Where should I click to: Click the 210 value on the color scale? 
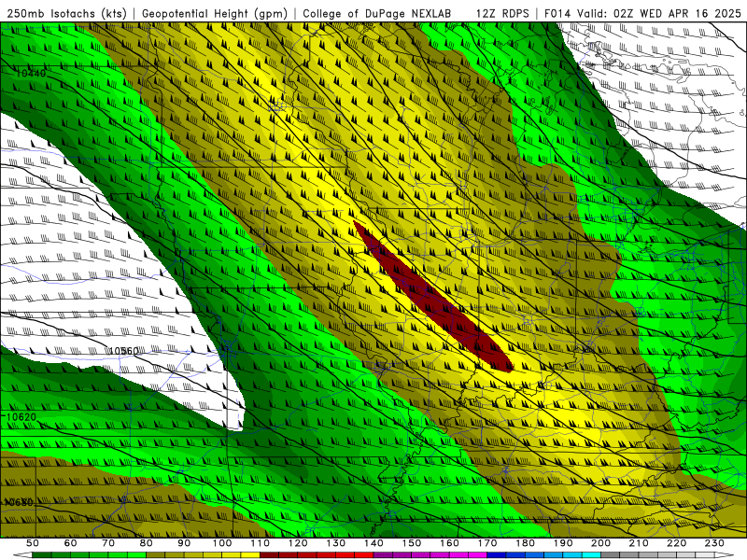[639, 543]
